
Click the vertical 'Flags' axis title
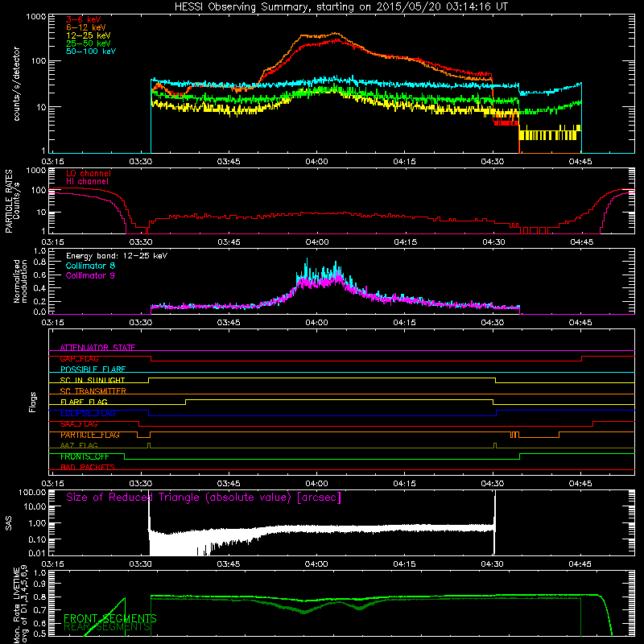pyautogui.click(x=33, y=402)
